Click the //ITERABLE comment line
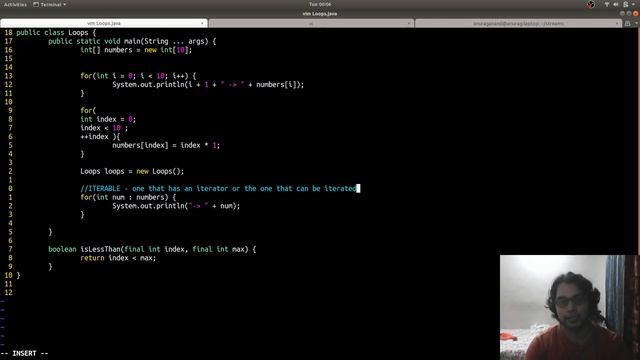This screenshot has height=360, width=640. pyautogui.click(x=218, y=189)
